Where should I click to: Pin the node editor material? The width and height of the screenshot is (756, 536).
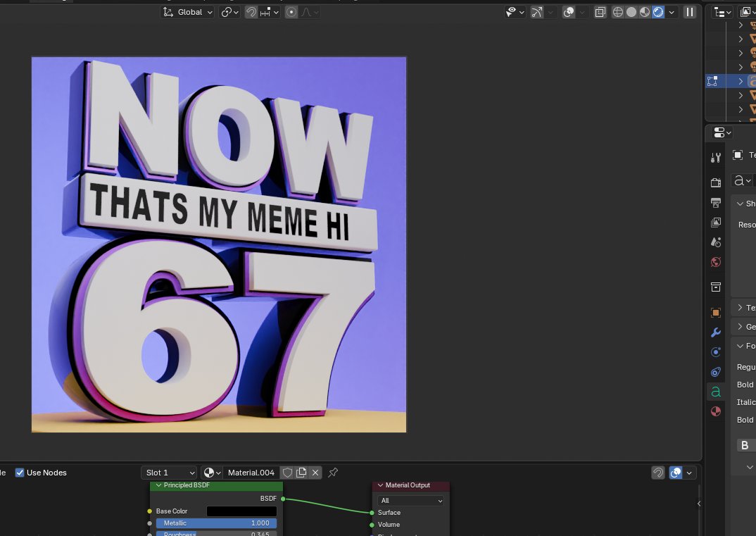tap(333, 473)
